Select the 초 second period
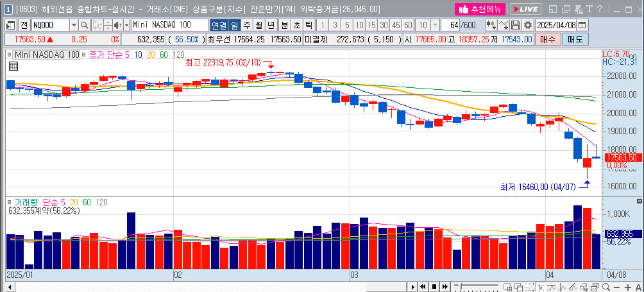Viewport: 644px width, 292px height. coord(296,25)
